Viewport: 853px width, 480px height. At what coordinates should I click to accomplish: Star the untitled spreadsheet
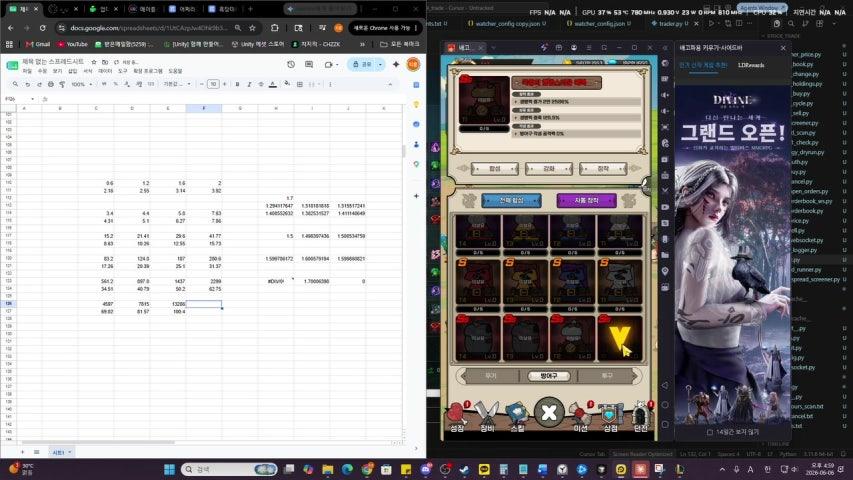click(x=94, y=62)
